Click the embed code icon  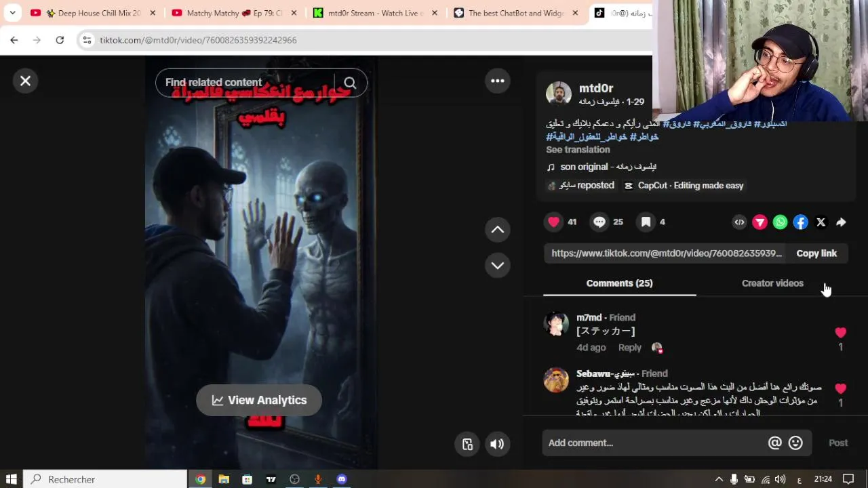tap(740, 222)
